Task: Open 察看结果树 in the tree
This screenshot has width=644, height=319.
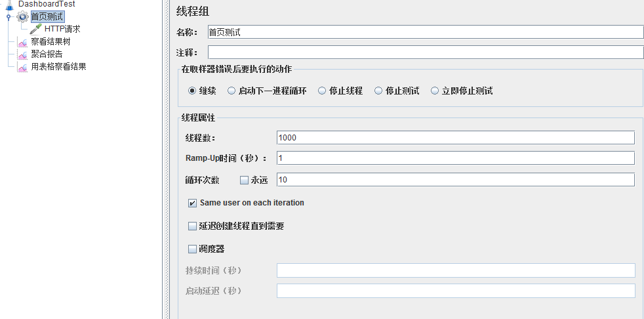Action: [x=51, y=42]
